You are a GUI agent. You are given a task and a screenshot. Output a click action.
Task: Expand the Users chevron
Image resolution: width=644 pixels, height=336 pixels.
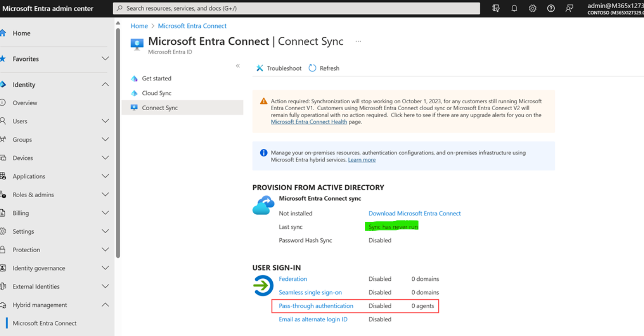pos(105,121)
